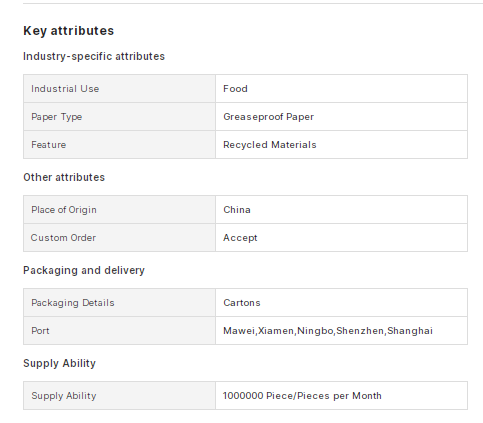Click the Place of Origin label
This screenshot has height=423, width=483.
click(64, 210)
